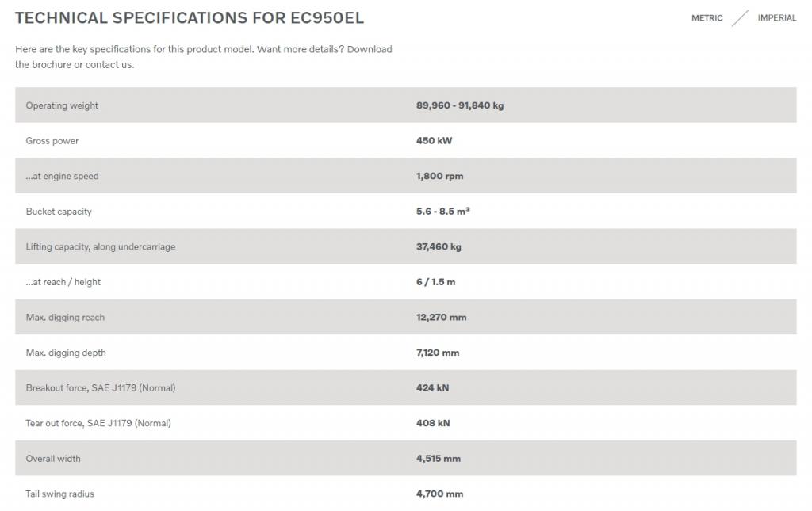Switch units to METRIC

[707, 18]
